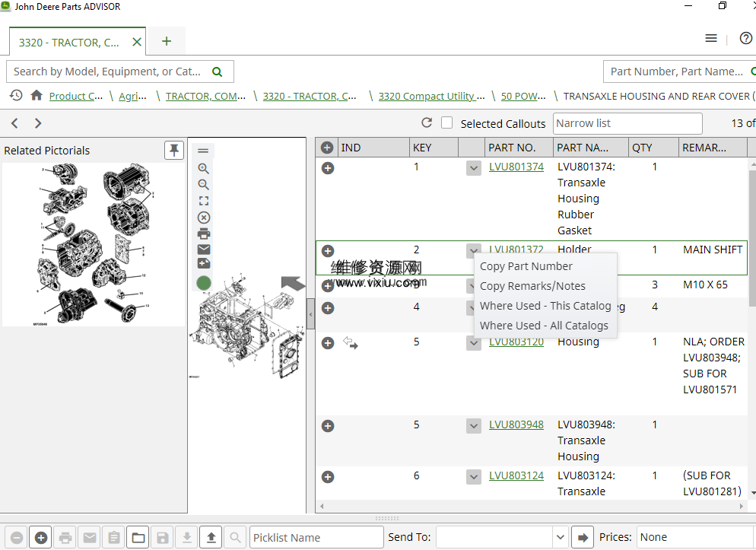This screenshot has width=756, height=550.
Task: Sort by the PART NO. column header
Action: [x=518, y=148]
